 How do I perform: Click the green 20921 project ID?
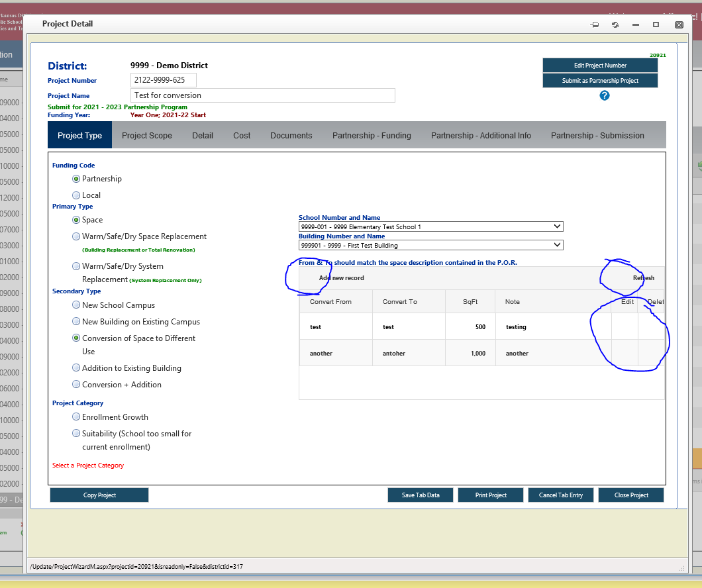(658, 55)
